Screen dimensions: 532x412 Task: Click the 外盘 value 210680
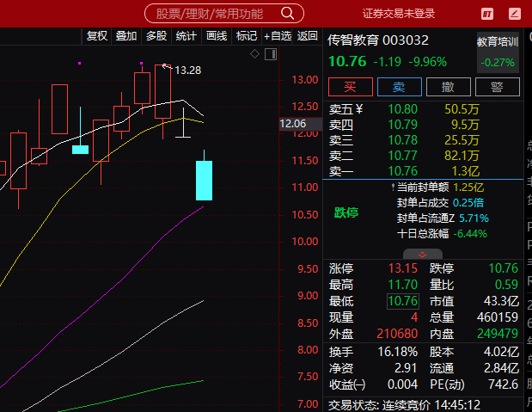[x=397, y=334]
